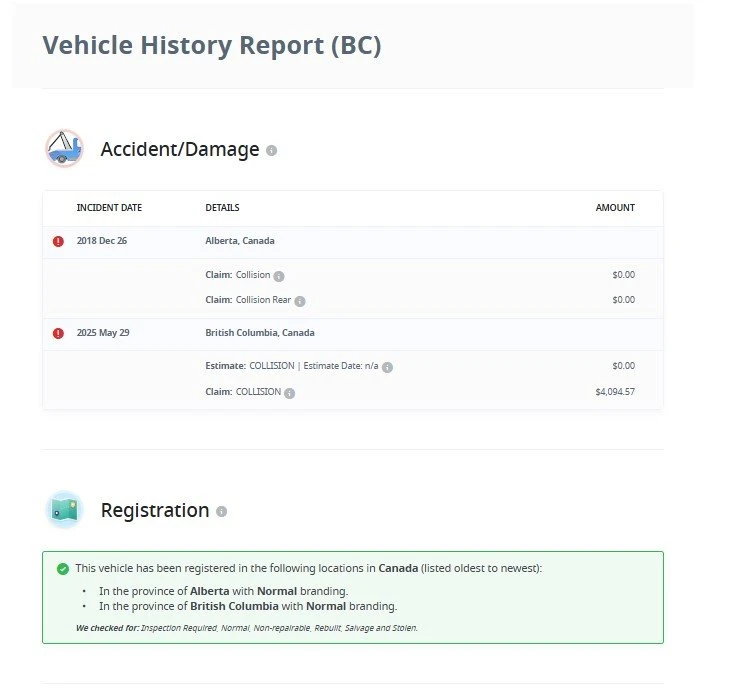
Task: Click the British Columbia, Canada incident row
Action: click(x=353, y=334)
